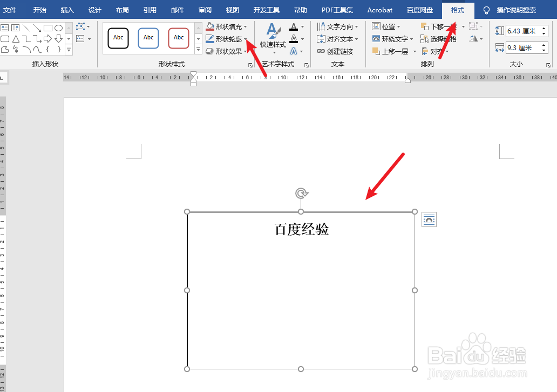Select the vertical text box shape

[15, 27]
